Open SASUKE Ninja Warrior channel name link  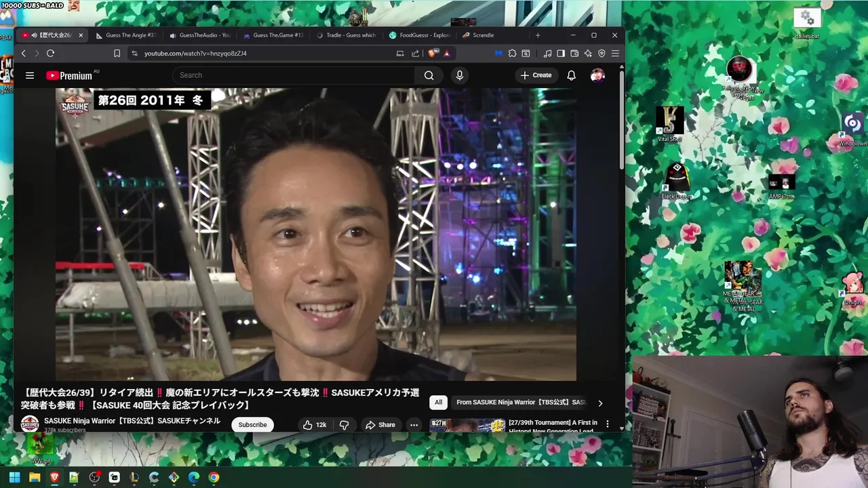point(132,421)
